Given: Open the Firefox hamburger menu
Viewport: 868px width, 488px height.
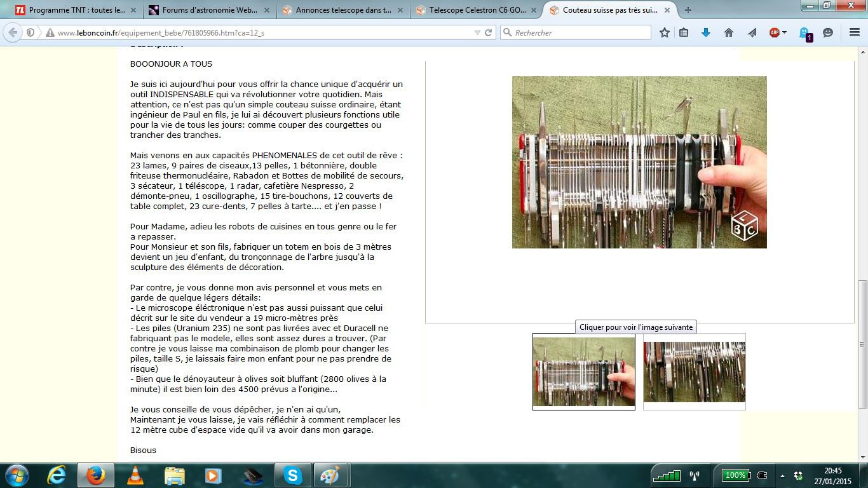Looking at the screenshot, I should (855, 32).
